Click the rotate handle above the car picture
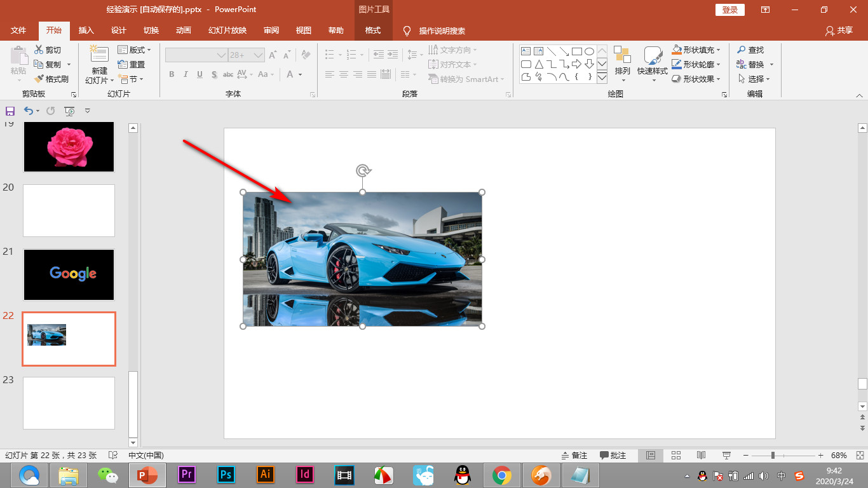This screenshot has width=868, height=488. [363, 170]
